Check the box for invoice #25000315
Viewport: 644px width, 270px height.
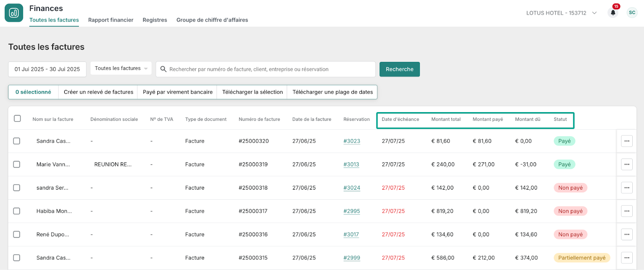click(17, 258)
